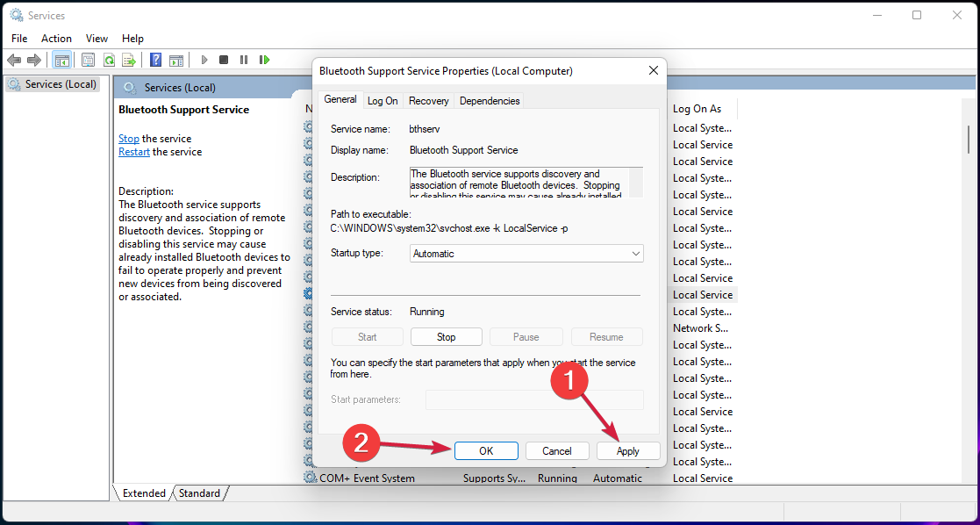Switch to the Log On tab

pos(383,100)
